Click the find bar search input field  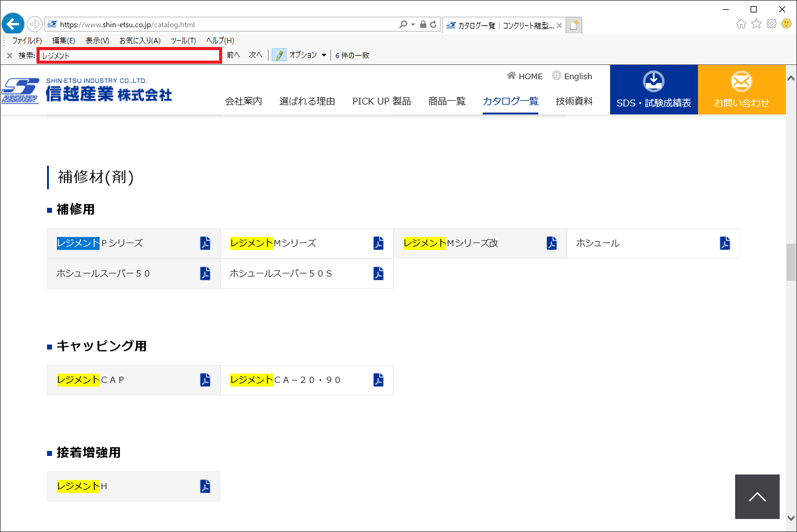point(129,56)
